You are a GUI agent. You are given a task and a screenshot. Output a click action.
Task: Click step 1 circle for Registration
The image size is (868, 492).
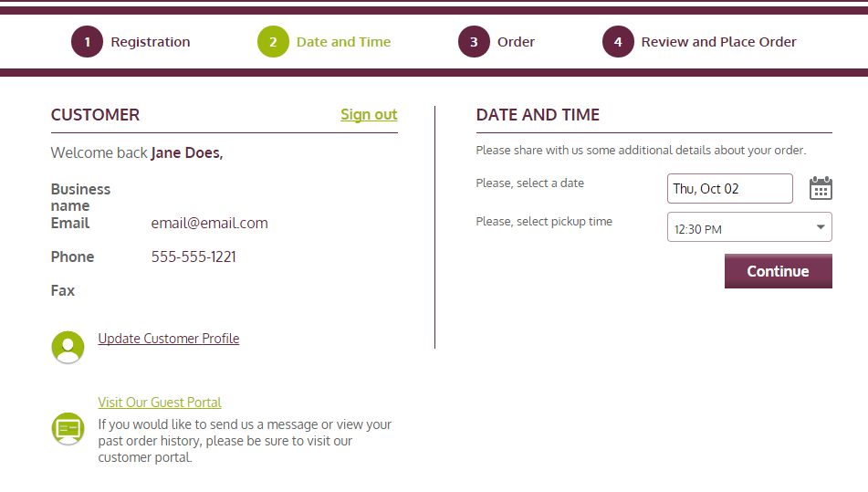[87, 41]
